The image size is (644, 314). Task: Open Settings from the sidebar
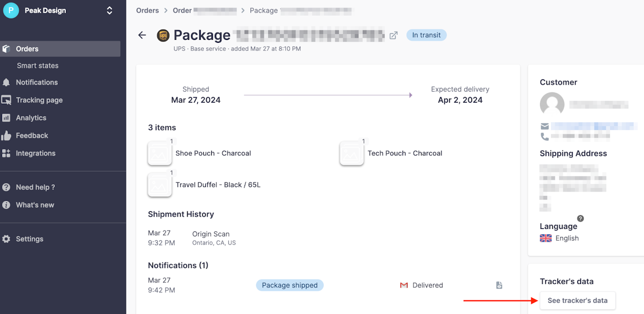coord(30,239)
